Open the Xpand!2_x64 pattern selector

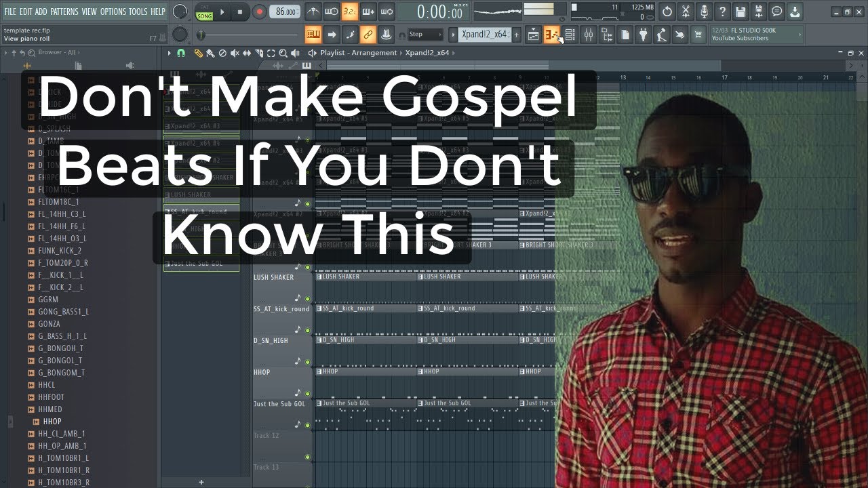click(x=485, y=35)
